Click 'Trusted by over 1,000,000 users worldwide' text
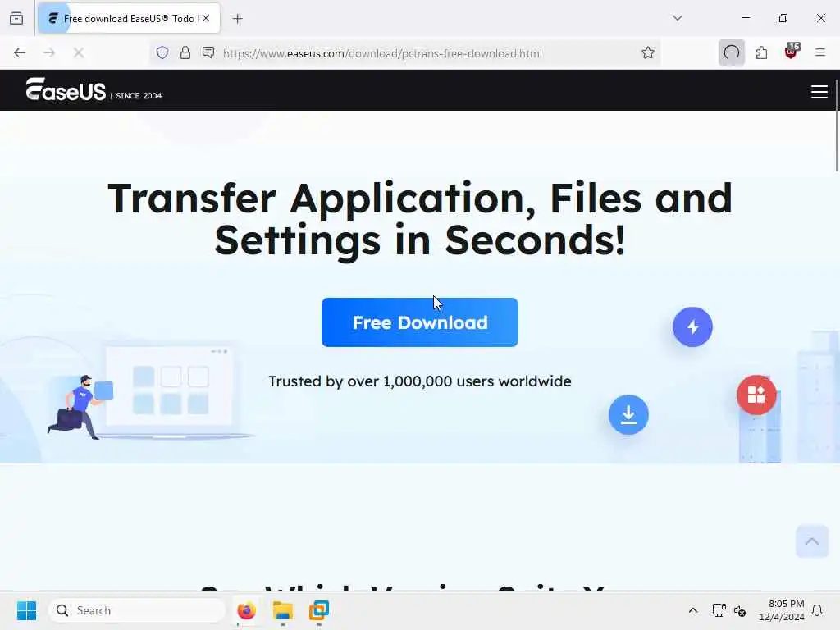Screen dimensions: 840x630 (419, 381)
